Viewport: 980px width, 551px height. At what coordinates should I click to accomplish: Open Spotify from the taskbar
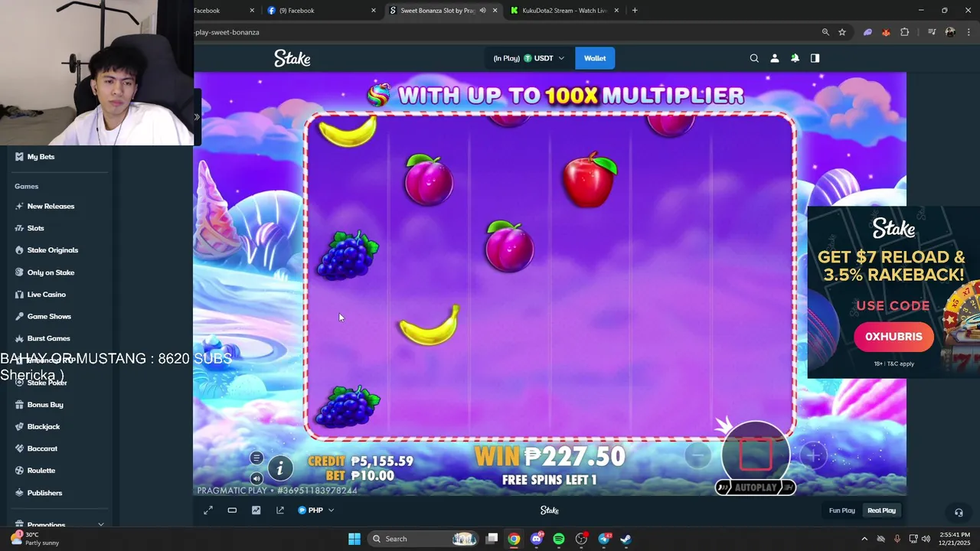point(559,539)
